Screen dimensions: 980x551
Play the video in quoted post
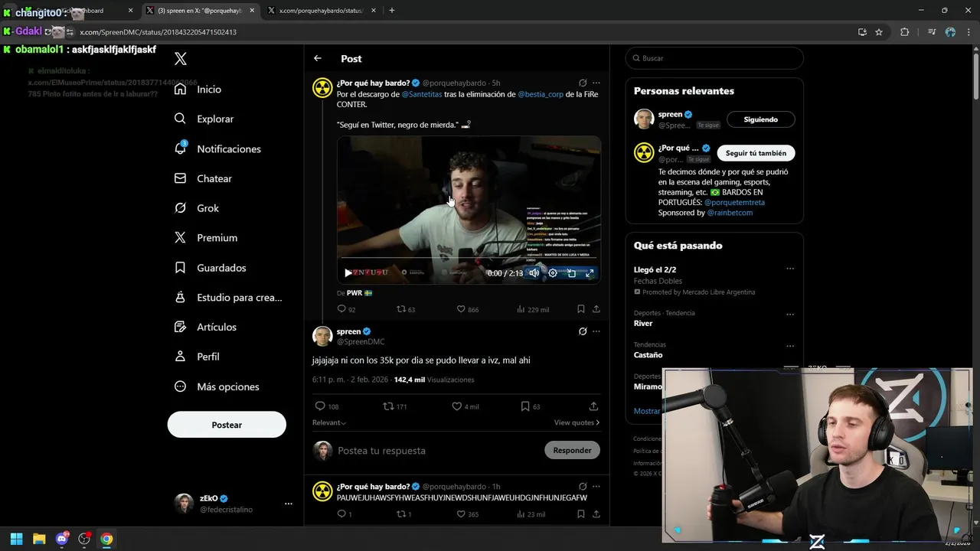tap(348, 272)
